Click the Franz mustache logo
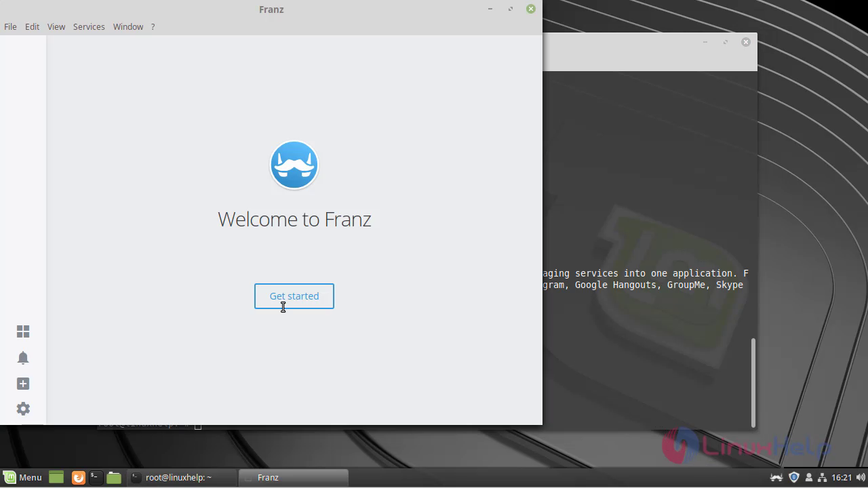This screenshot has width=868, height=488. pos(294,165)
